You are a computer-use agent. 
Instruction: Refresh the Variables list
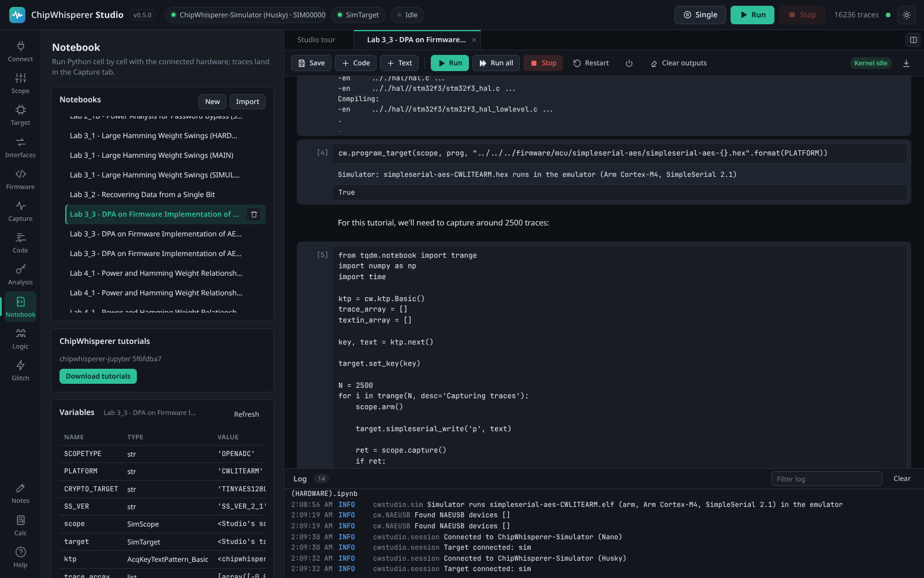[x=247, y=414]
